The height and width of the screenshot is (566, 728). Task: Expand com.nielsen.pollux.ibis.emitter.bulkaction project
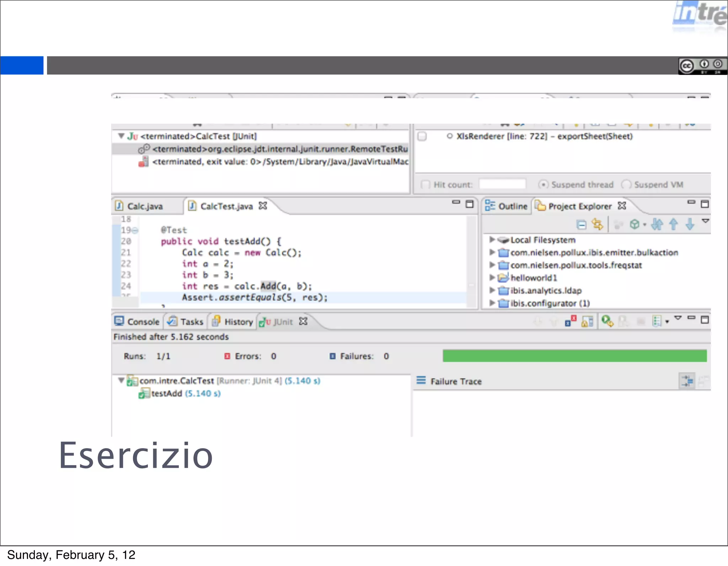tap(492, 252)
